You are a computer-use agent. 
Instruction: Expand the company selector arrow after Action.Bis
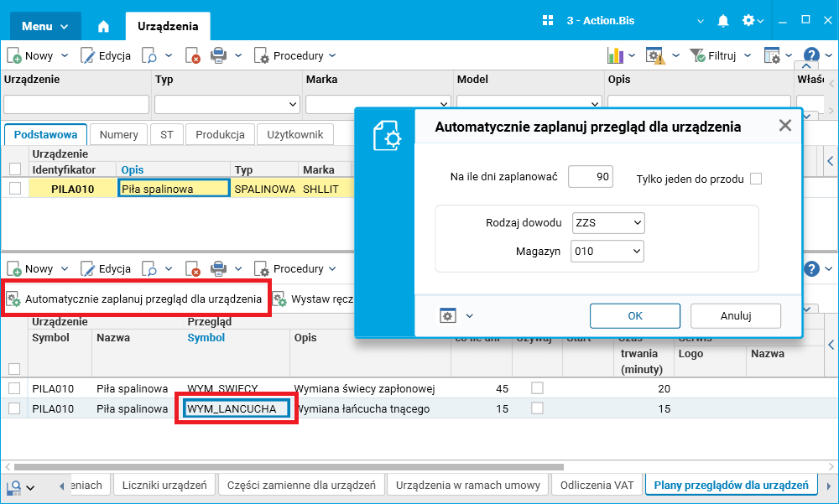(700, 22)
